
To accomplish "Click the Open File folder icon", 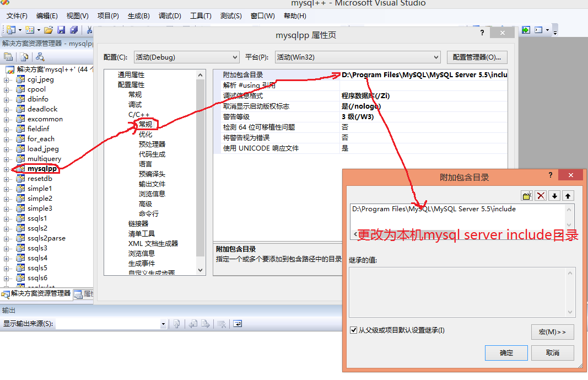I will tap(48, 30).
